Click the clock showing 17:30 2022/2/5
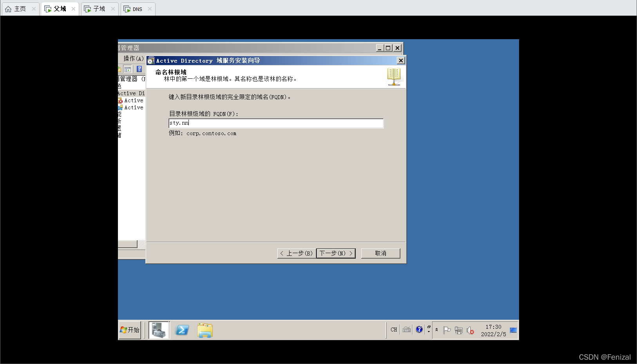This screenshot has width=637, height=364. point(493,330)
